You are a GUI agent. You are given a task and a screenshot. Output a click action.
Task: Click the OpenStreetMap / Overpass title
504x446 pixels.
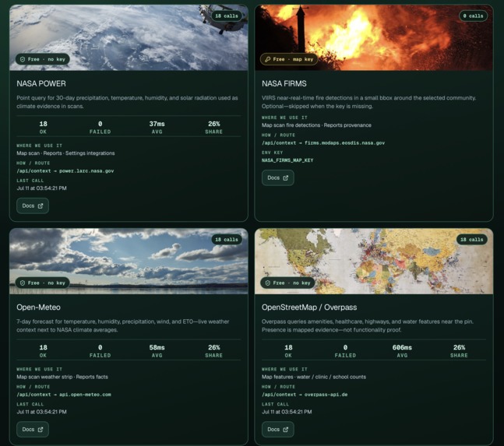pos(309,307)
